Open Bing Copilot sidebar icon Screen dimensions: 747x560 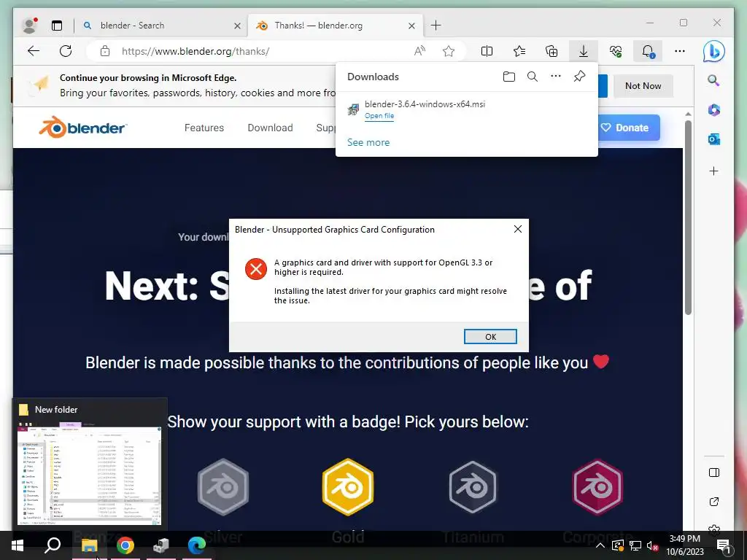713,51
